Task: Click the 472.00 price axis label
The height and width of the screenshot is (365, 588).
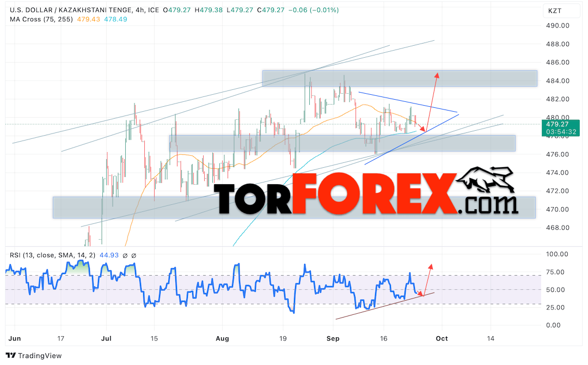Action: (558, 191)
